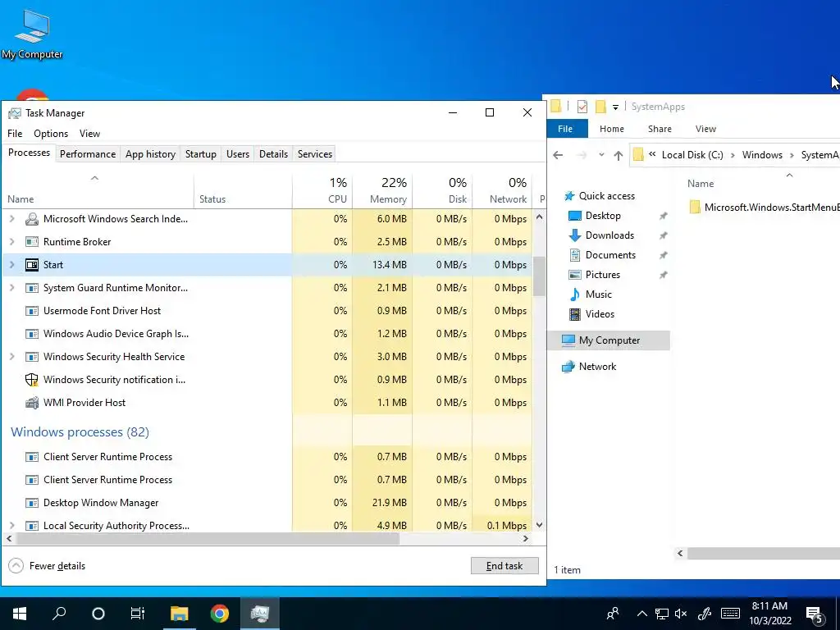Click the network status tray icon
The image size is (840, 630).
[x=662, y=614]
